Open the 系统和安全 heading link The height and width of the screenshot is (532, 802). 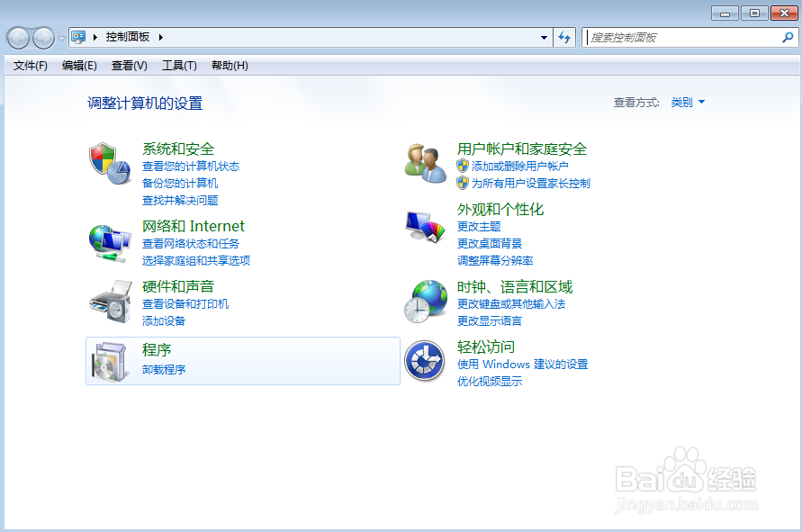(178, 149)
